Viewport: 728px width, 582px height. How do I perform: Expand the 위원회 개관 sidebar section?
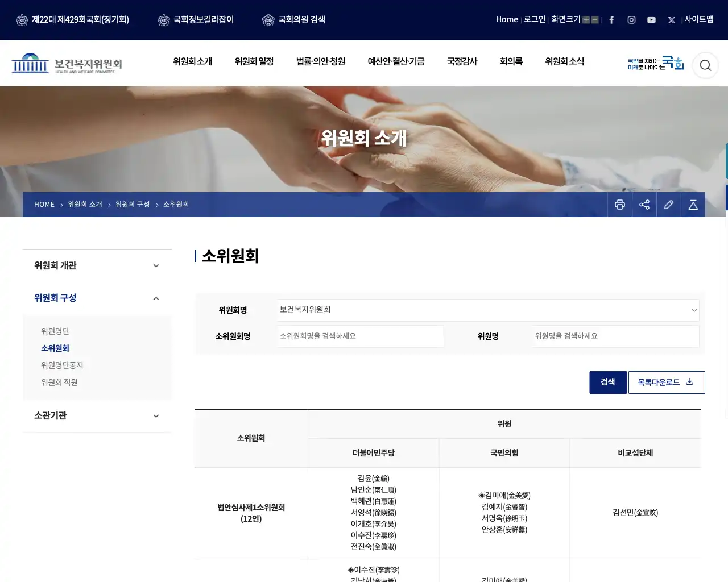click(97, 265)
